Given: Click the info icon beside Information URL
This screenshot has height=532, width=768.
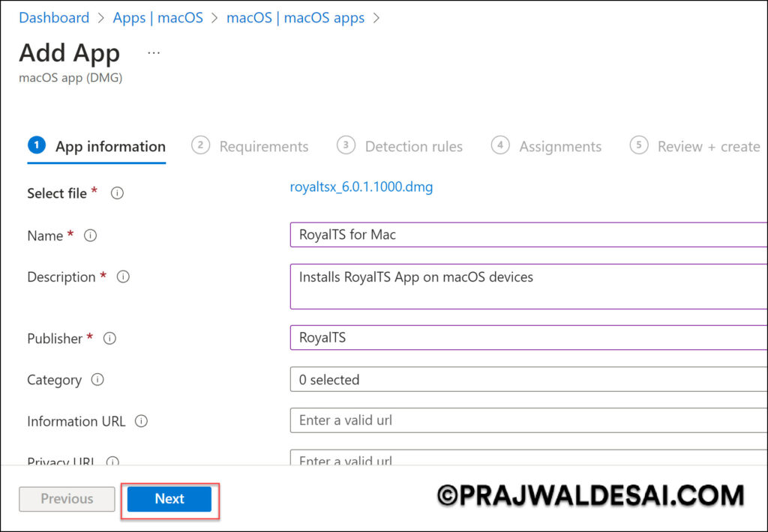Looking at the screenshot, I should point(141,421).
